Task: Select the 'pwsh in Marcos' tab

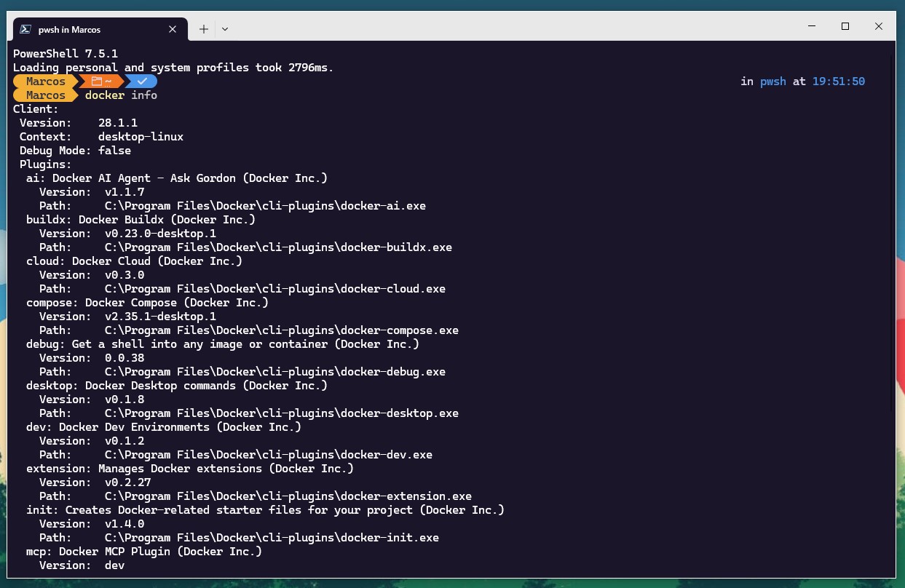Action: point(100,29)
